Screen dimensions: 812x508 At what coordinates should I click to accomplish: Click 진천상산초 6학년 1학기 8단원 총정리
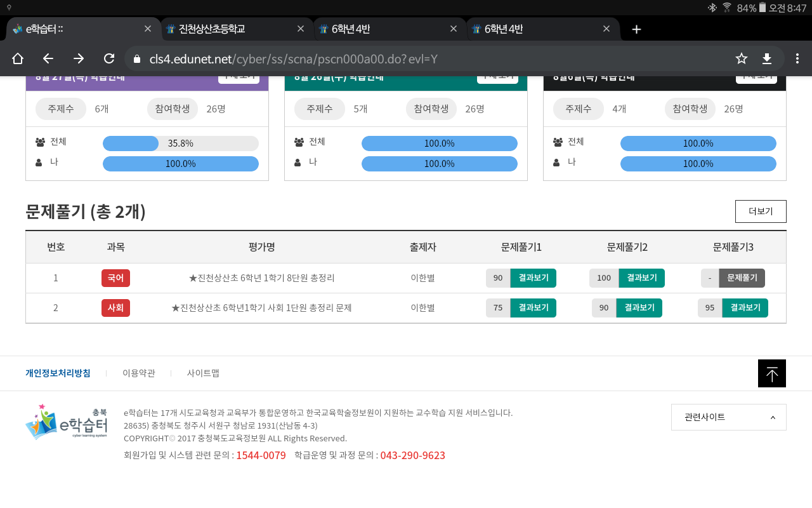pos(262,278)
